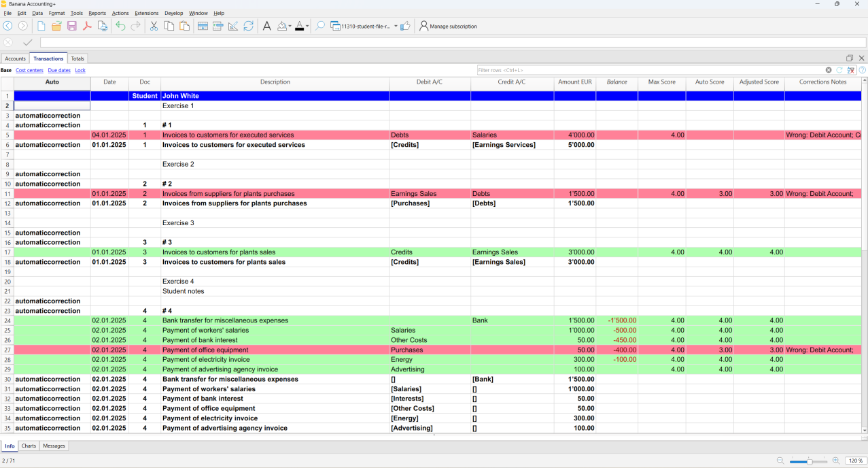Click the zoom slider handle
This screenshot has height=468, width=868.
point(809,461)
